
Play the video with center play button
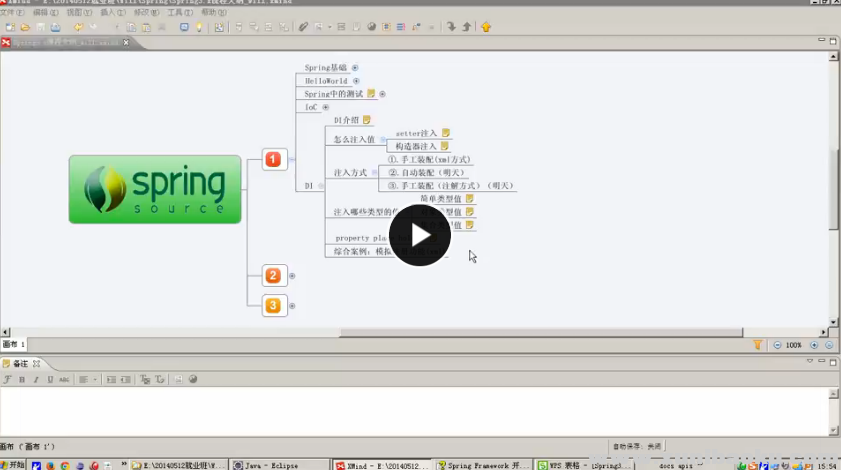pos(419,235)
